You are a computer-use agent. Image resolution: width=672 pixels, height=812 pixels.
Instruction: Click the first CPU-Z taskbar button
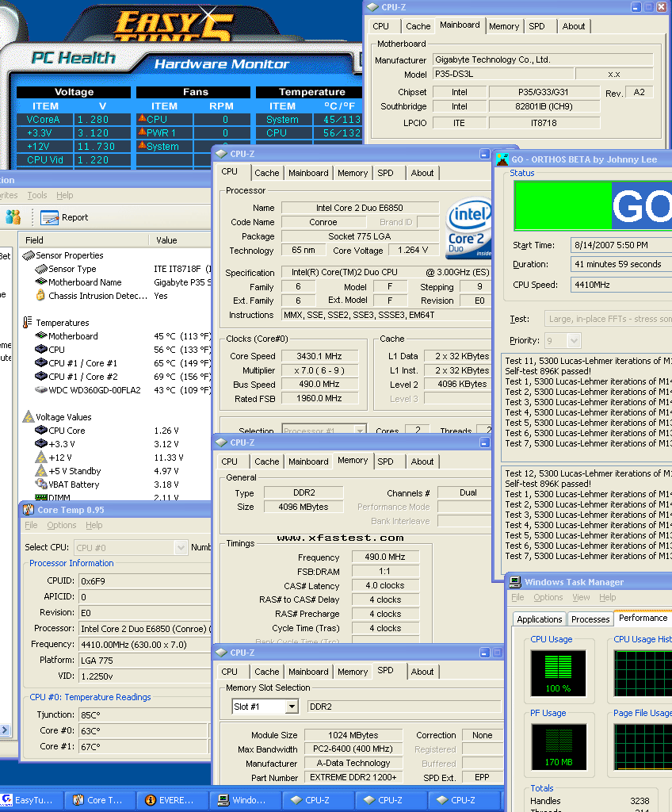tap(319, 800)
